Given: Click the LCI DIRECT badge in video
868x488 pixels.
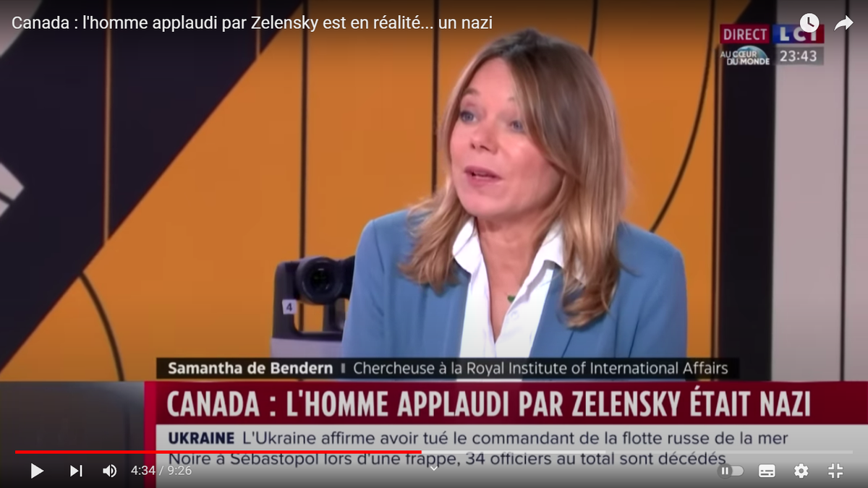Looking at the screenshot, I should click(772, 34).
